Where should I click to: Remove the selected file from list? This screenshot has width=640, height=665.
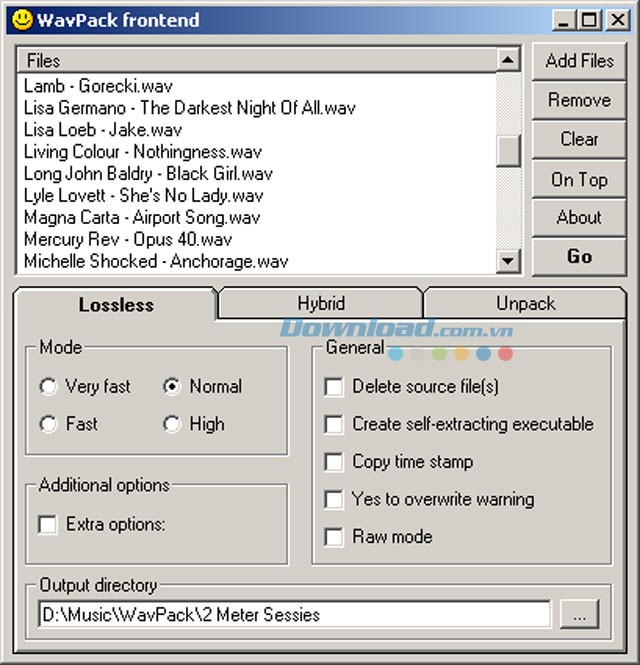point(579,100)
